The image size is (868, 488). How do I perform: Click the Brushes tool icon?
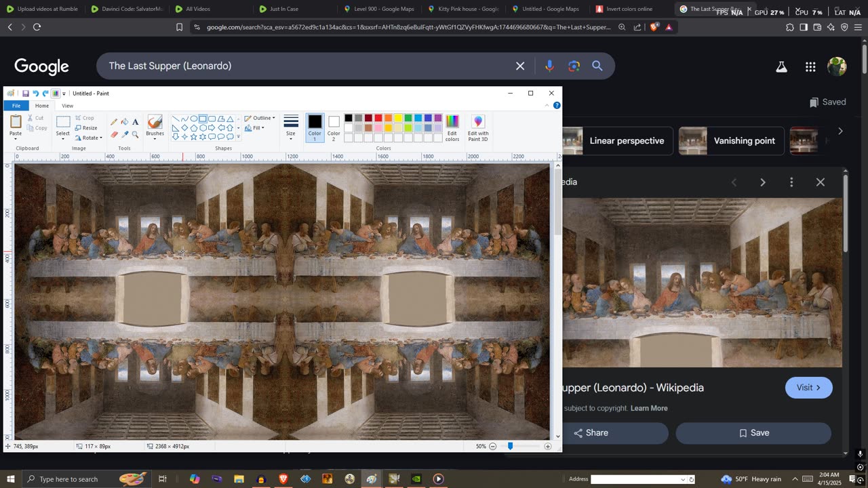click(x=155, y=122)
